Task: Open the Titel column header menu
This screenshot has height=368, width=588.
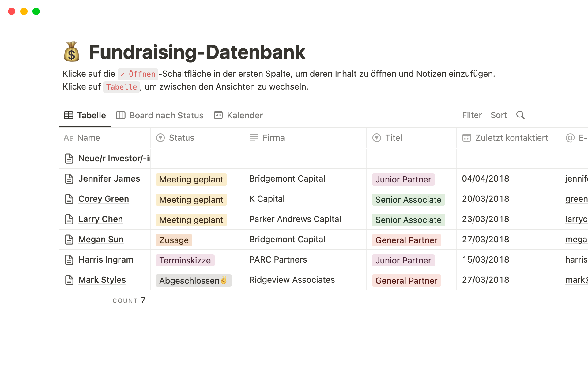Action: tap(394, 138)
